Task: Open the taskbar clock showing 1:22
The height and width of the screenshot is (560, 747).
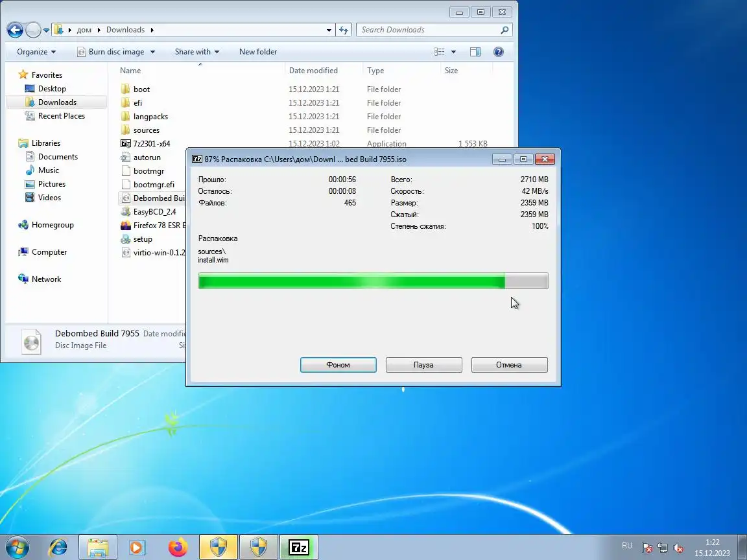Action: coord(712,548)
